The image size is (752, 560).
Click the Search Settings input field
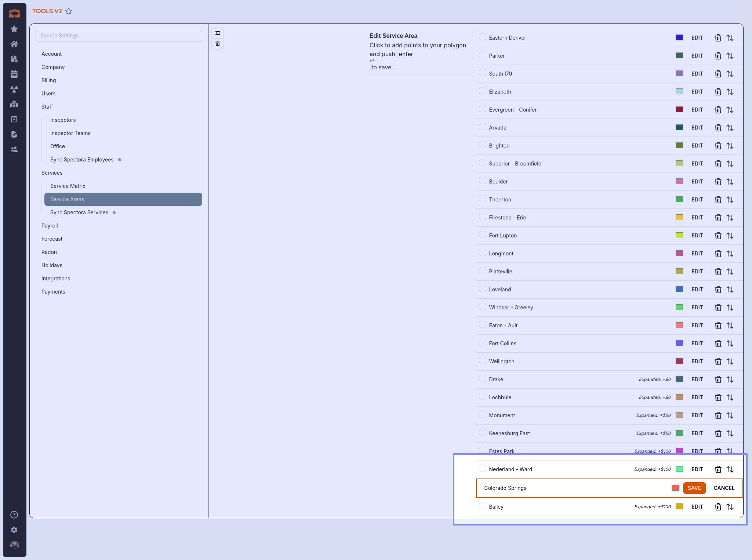tap(119, 36)
